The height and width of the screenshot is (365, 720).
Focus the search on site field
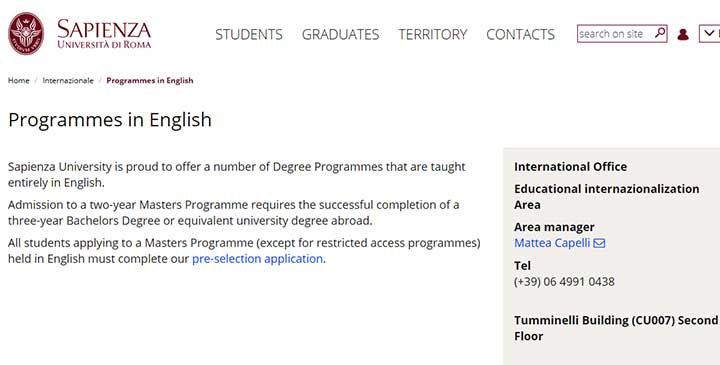[615, 34]
